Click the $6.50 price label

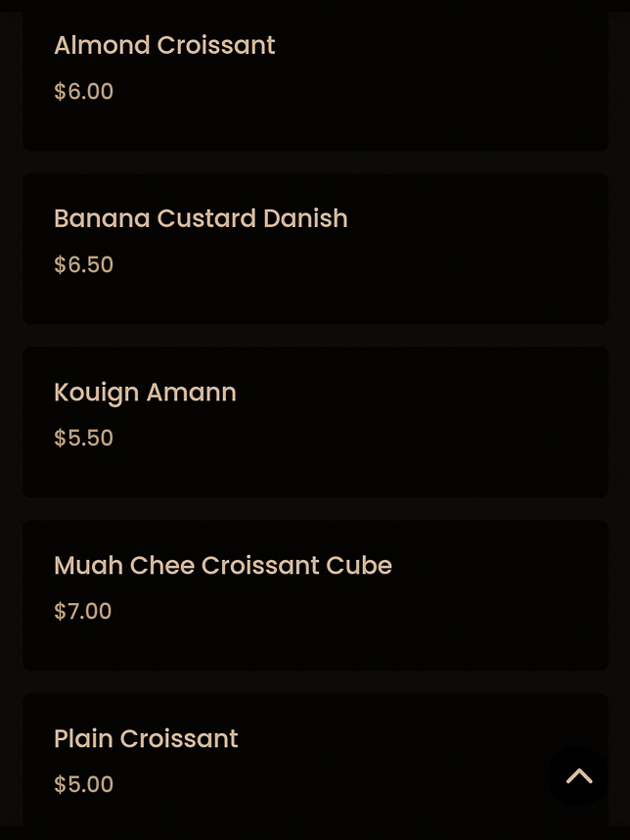pos(83,264)
